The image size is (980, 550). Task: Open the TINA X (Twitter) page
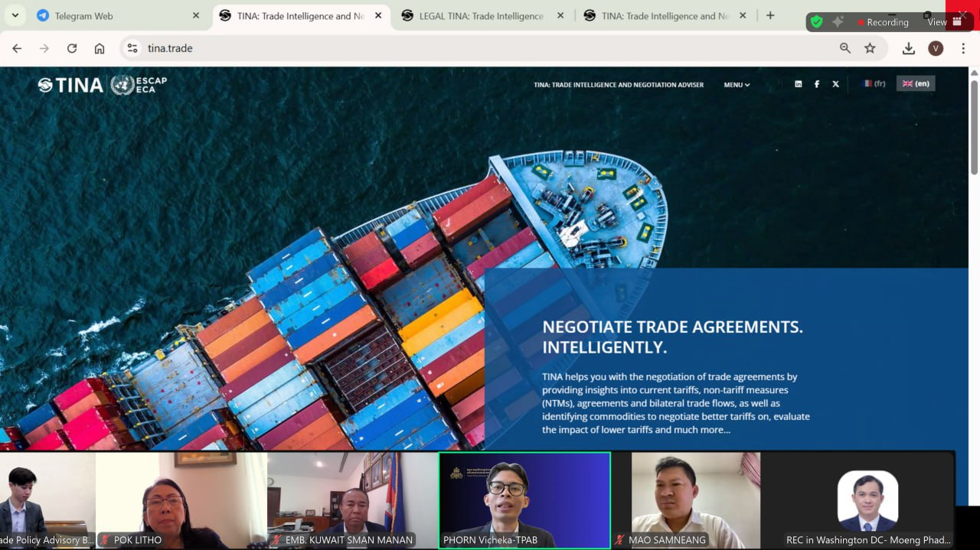pyautogui.click(x=835, y=84)
